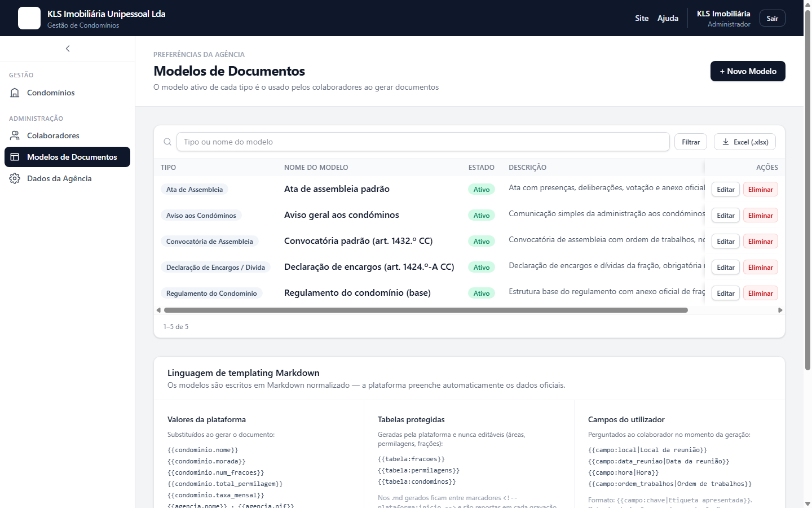
Task: Click the Aviso aos Condóminos type tag
Action: [201, 216]
